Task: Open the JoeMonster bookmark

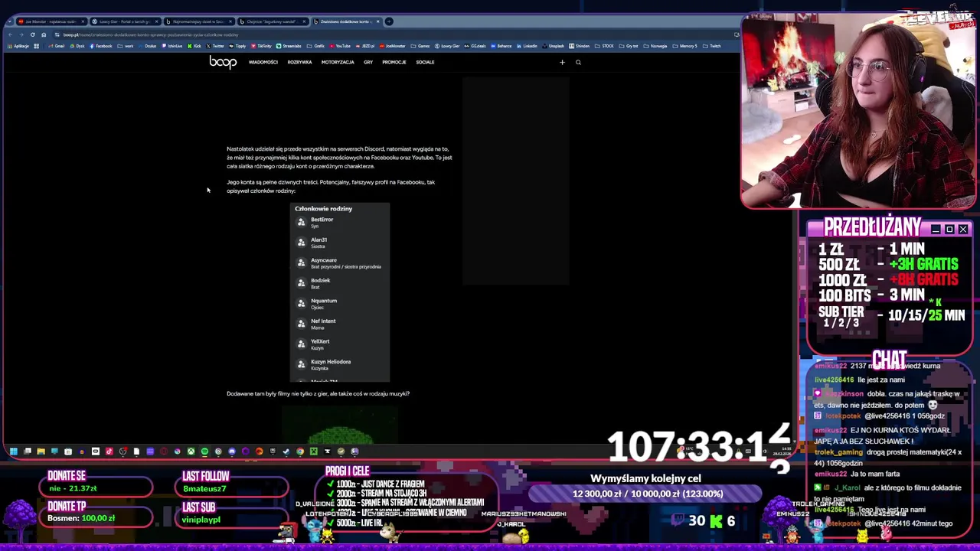Action: click(392, 46)
